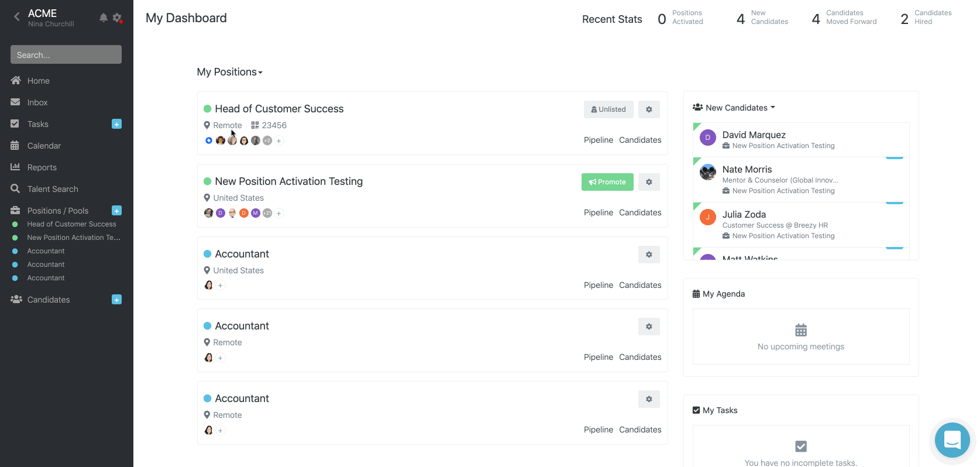
Task: Select New Position Activation Te... in sidebar
Action: click(x=73, y=238)
